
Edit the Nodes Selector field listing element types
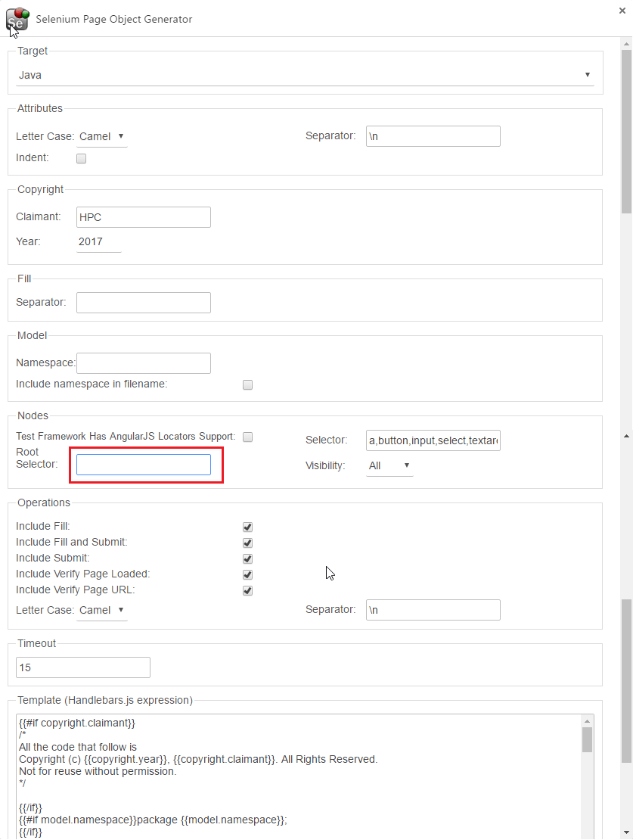(433, 440)
